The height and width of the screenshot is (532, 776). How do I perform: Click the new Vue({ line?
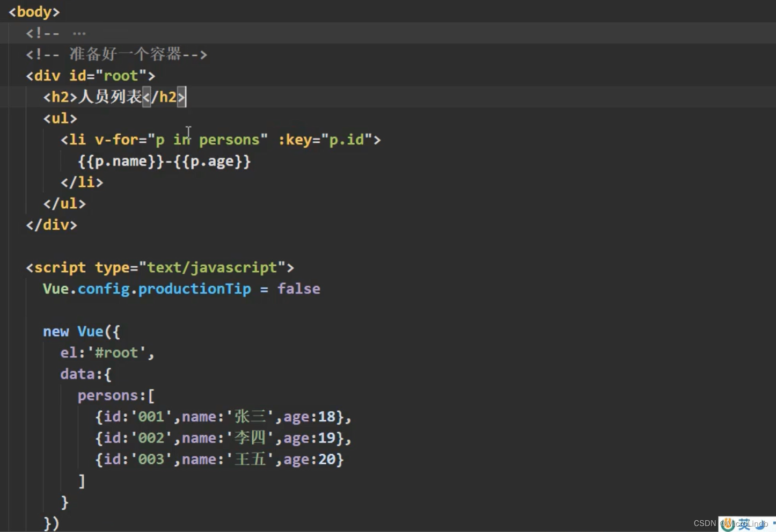(x=82, y=331)
